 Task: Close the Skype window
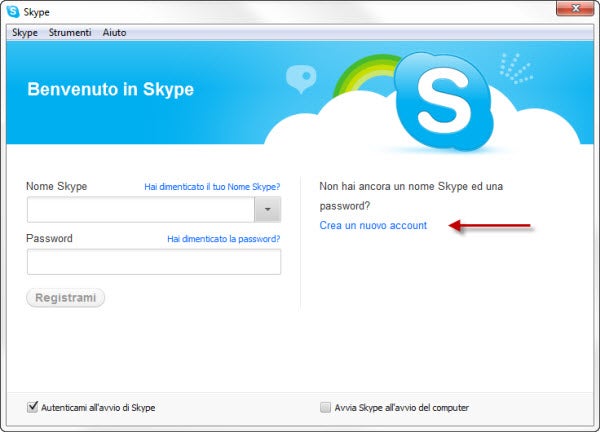point(575,8)
